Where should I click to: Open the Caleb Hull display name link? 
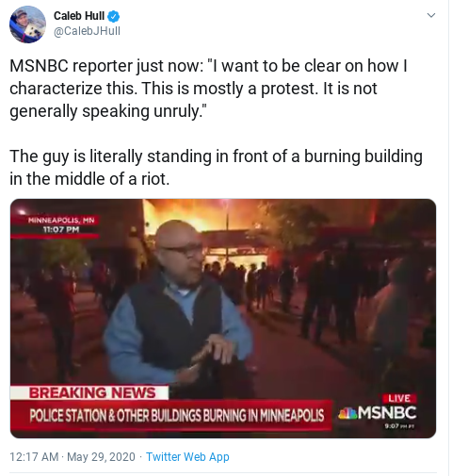(x=79, y=16)
